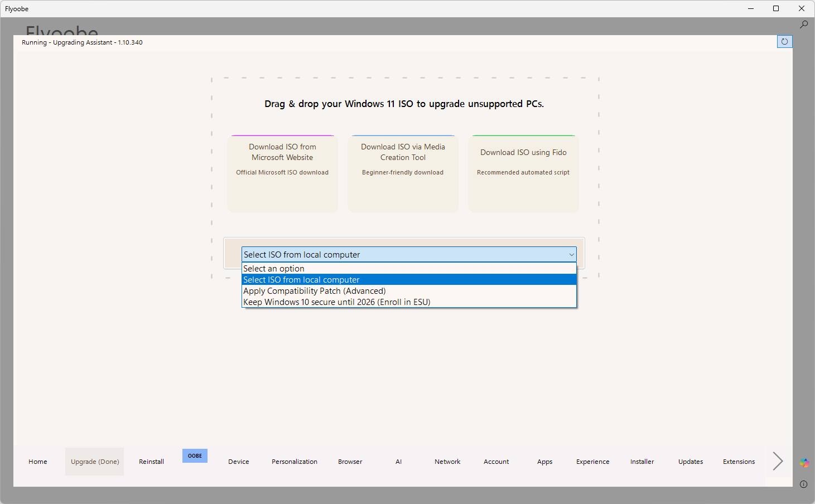Click the refresh icon in the header

coord(784,41)
